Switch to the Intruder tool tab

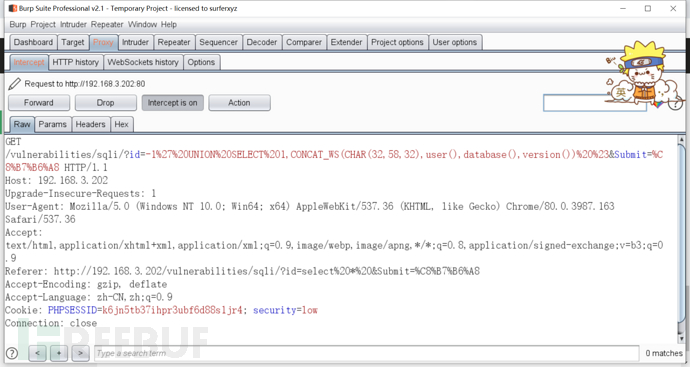coord(135,42)
